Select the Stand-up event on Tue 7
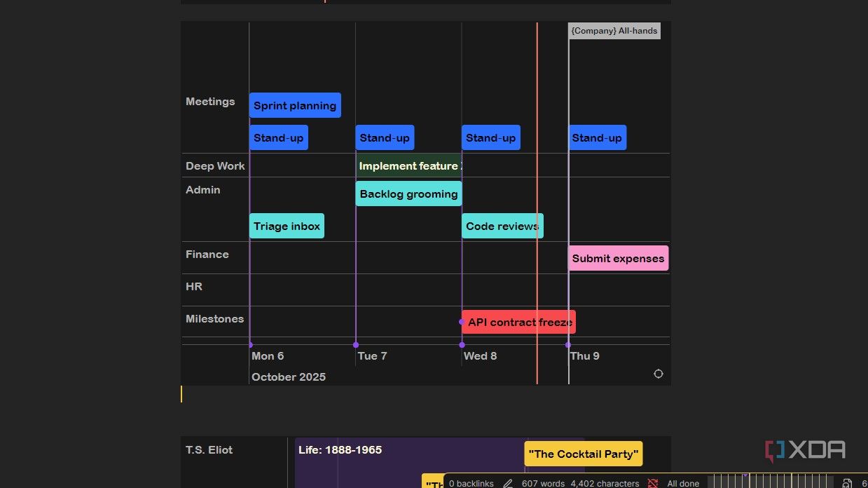This screenshot has height=488, width=868. pyautogui.click(x=385, y=137)
